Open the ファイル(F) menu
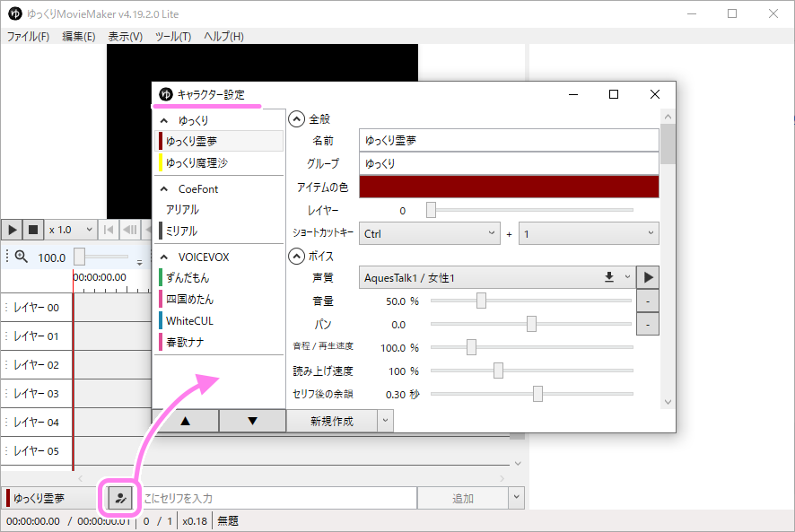 (28, 37)
